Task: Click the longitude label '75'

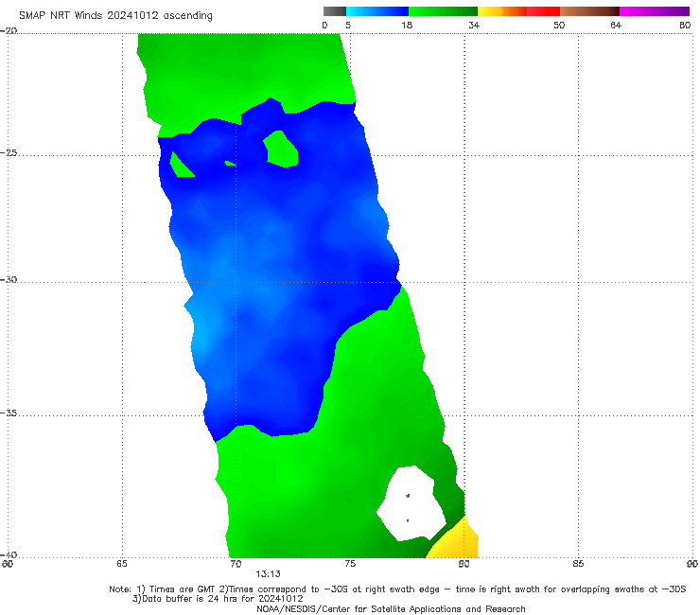Action: tap(350, 564)
